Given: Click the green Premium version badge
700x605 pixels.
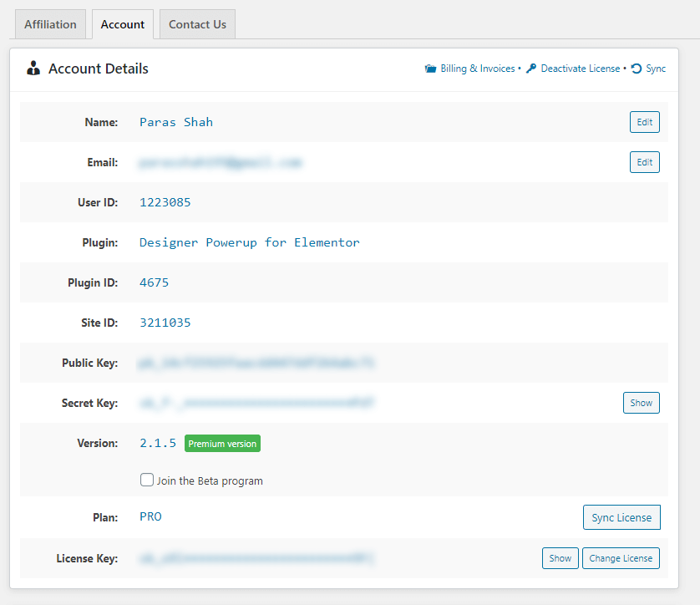Looking at the screenshot, I should point(222,444).
